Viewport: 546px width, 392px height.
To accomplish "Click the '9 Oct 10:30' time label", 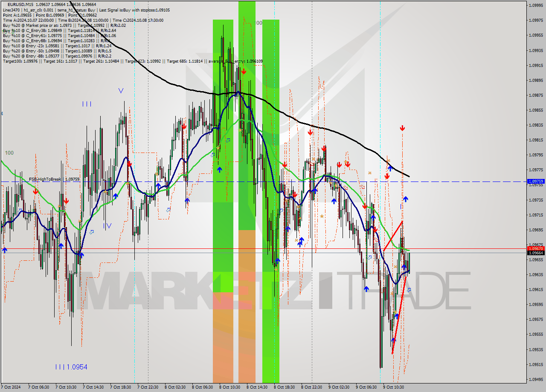I will click(x=393, y=387).
